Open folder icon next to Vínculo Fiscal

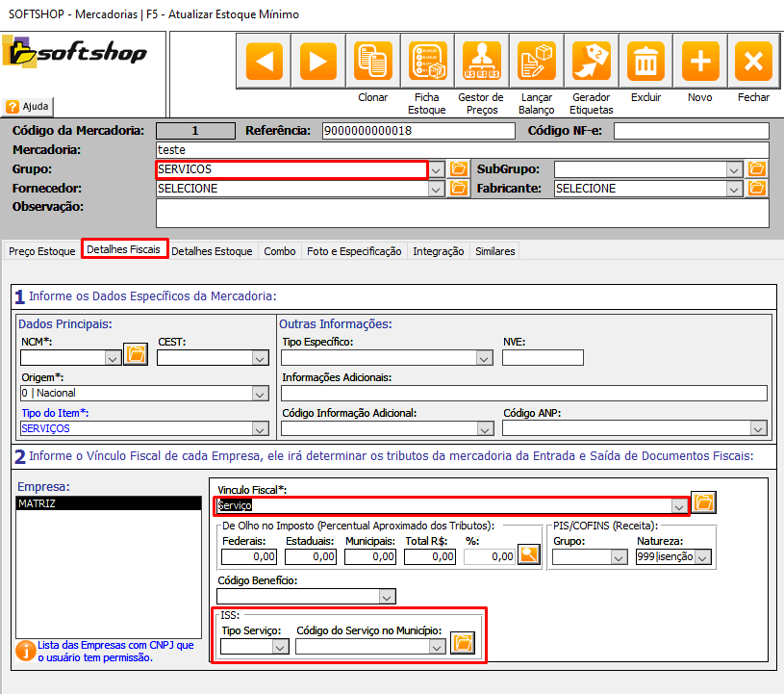coord(704,502)
